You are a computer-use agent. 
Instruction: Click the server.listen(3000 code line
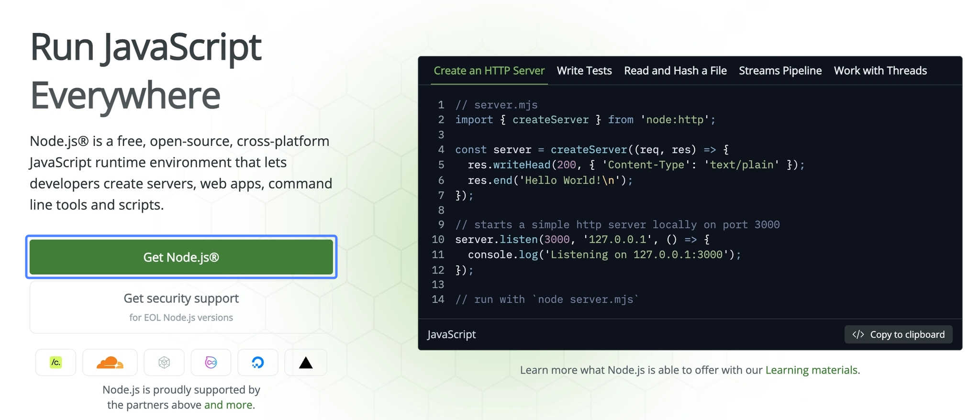582,240
